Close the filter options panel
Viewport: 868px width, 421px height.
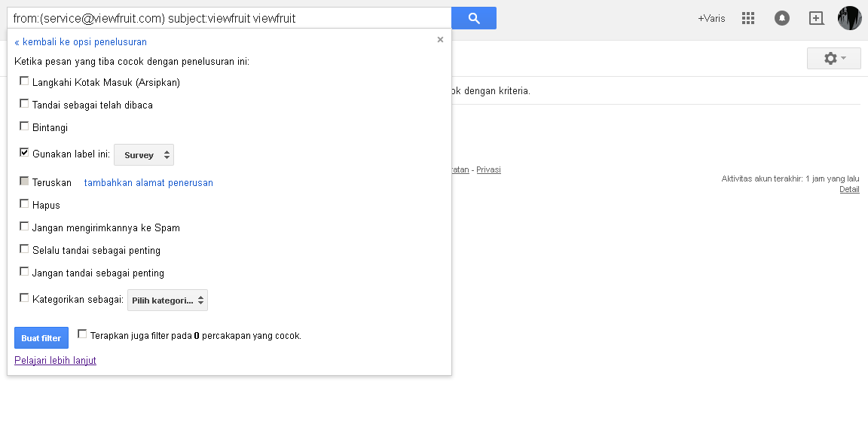pos(440,40)
